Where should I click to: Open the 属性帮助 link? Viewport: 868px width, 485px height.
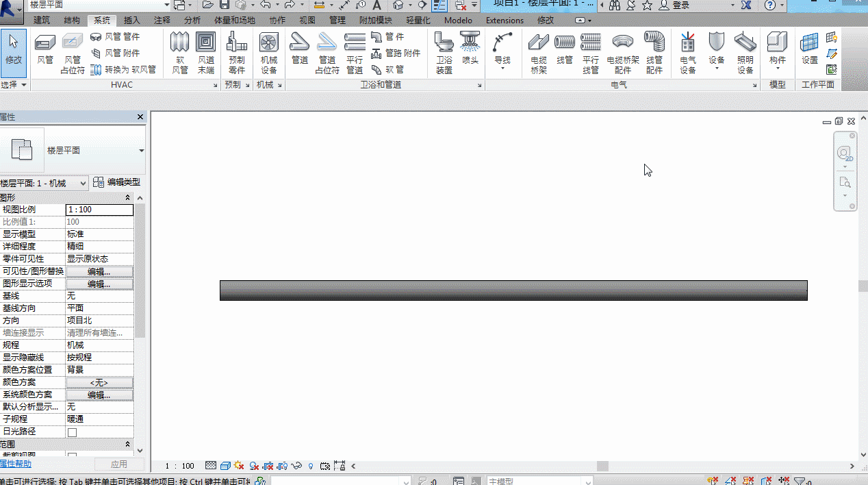click(x=16, y=464)
